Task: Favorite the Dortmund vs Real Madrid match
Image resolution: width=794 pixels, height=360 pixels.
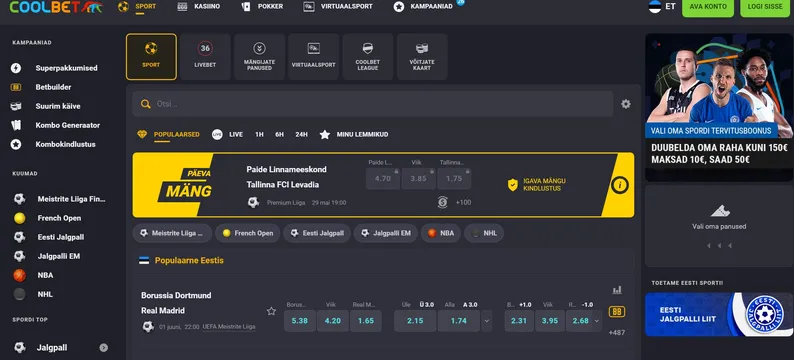Action: click(271, 311)
